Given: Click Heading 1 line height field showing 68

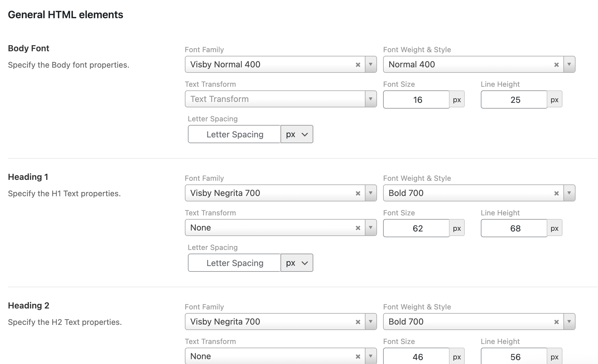Looking at the screenshot, I should 514,228.
